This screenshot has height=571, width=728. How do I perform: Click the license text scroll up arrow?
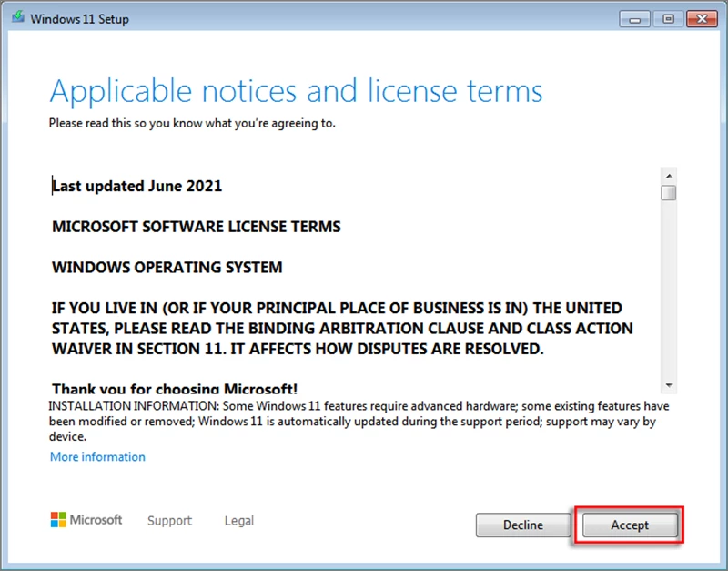[x=669, y=176]
